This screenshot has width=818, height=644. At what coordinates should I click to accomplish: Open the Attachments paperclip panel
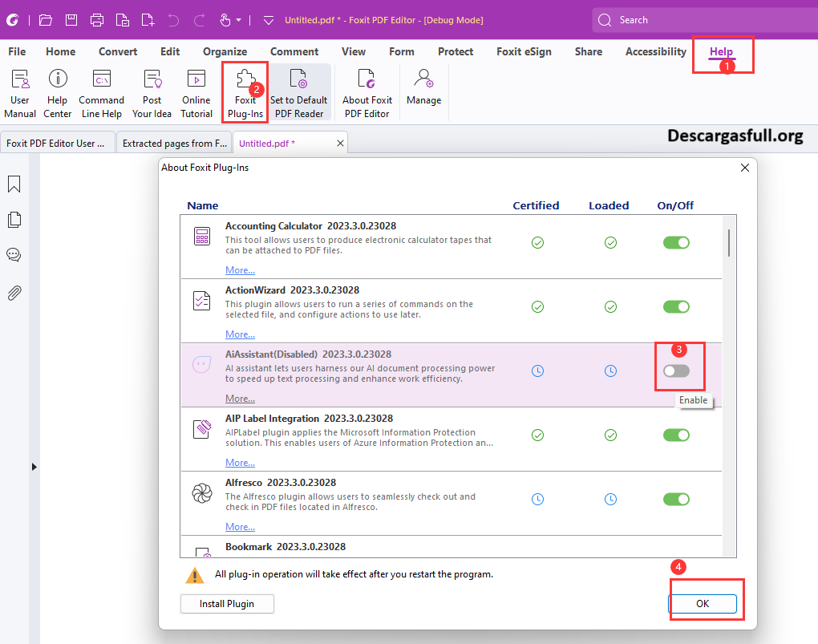tap(14, 293)
